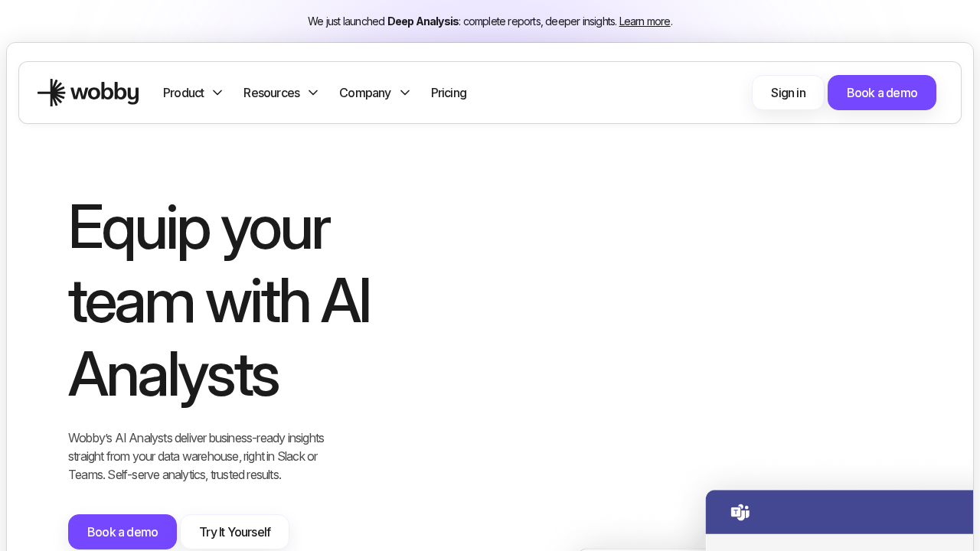Click the Wobby's AI Analysts description paragraph
The width and height of the screenshot is (980, 551).
pyautogui.click(x=196, y=456)
